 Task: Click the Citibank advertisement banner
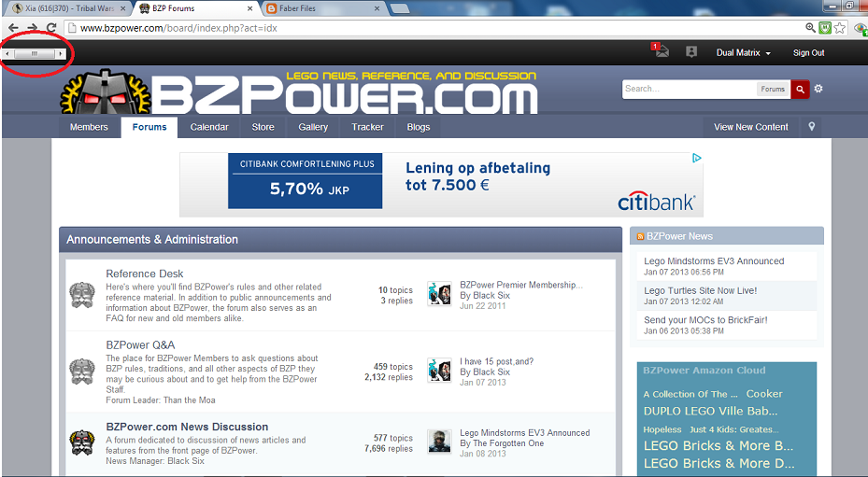point(441,185)
